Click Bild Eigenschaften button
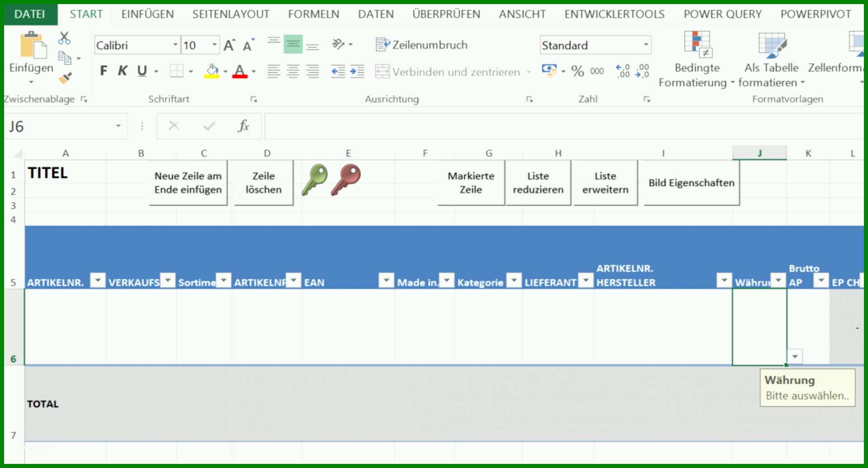Viewport: 868px width, 468px height. pyautogui.click(x=692, y=183)
